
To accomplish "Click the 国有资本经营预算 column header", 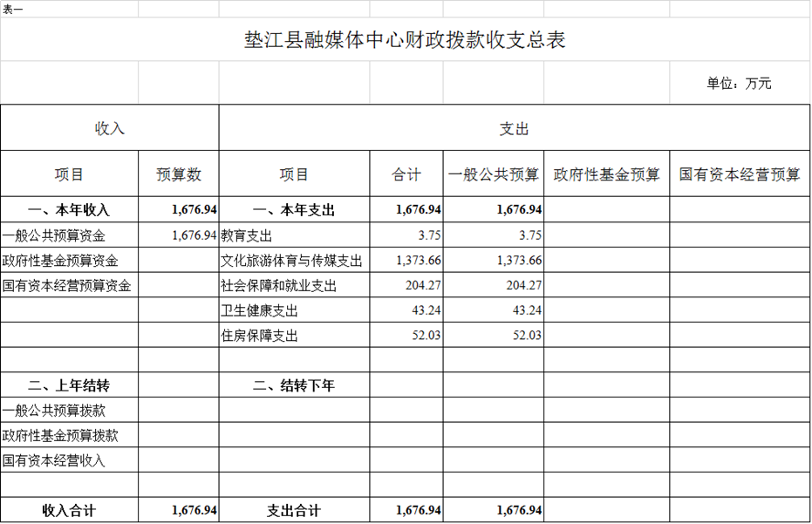I will pos(740,174).
